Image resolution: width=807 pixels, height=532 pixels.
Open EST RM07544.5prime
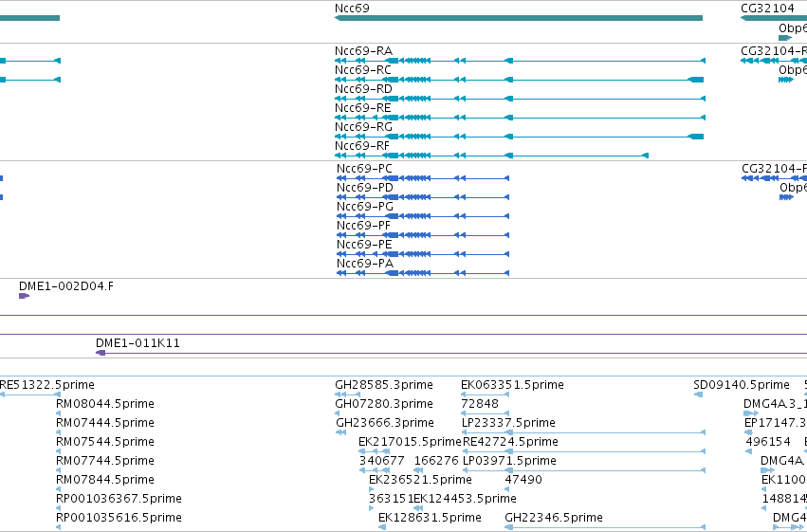tap(105, 443)
